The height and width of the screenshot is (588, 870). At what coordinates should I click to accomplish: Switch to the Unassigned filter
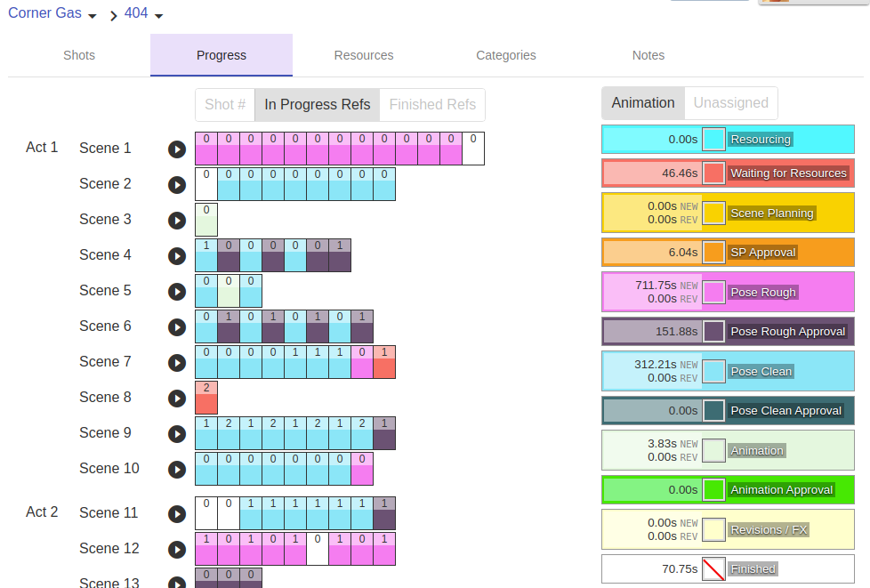pos(730,103)
